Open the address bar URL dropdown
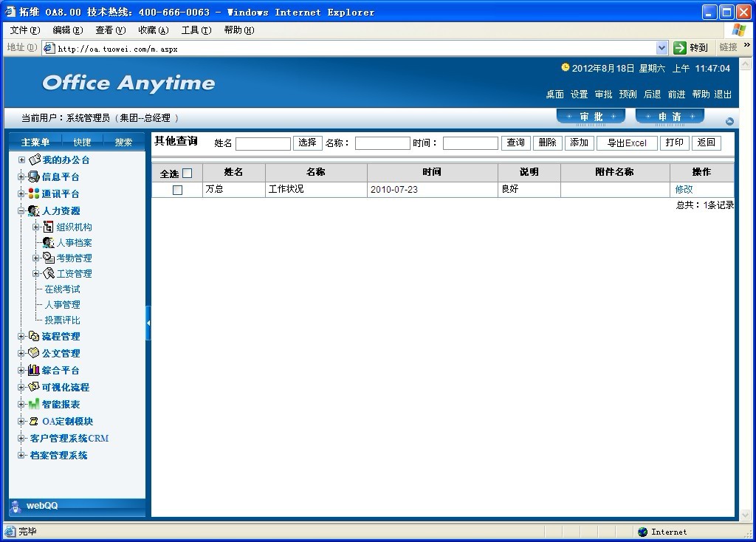The width and height of the screenshot is (756, 542). (661, 48)
